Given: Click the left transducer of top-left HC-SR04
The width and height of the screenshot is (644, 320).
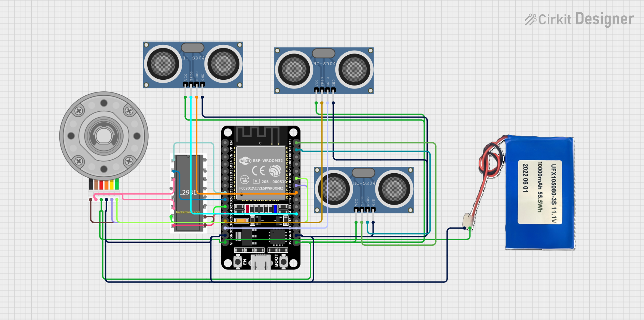Looking at the screenshot, I should pos(163,64).
